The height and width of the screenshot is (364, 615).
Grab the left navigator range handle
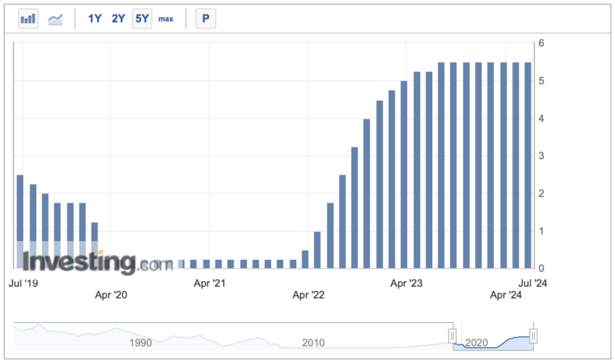453,336
